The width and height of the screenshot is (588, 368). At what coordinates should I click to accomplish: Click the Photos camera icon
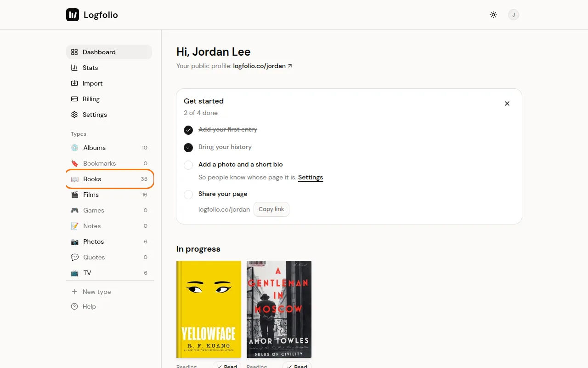pyautogui.click(x=74, y=241)
